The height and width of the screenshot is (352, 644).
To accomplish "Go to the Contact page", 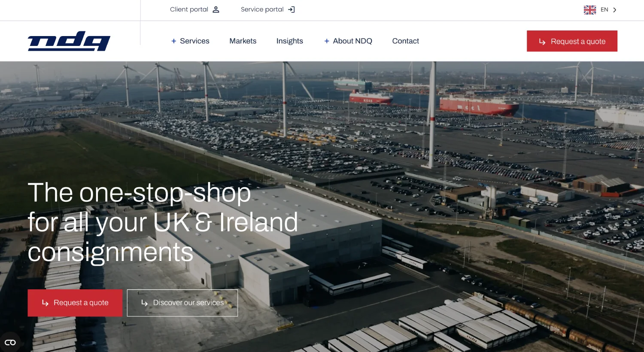I will [406, 41].
